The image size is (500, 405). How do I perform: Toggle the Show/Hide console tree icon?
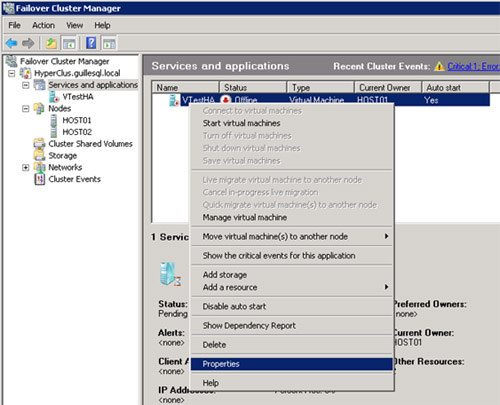pos(69,43)
